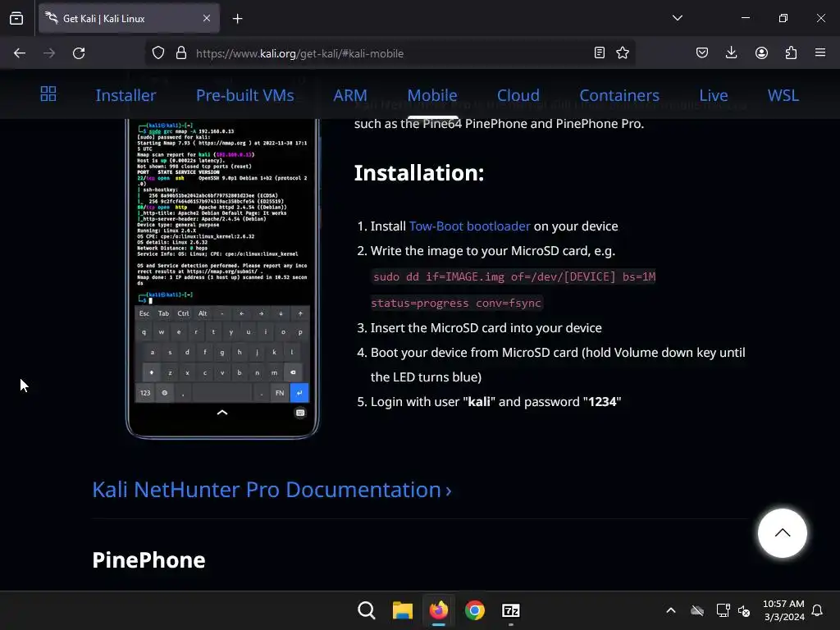This screenshot has height=630, width=840.
Task: Open extensions puzzle icon
Action: (791, 52)
